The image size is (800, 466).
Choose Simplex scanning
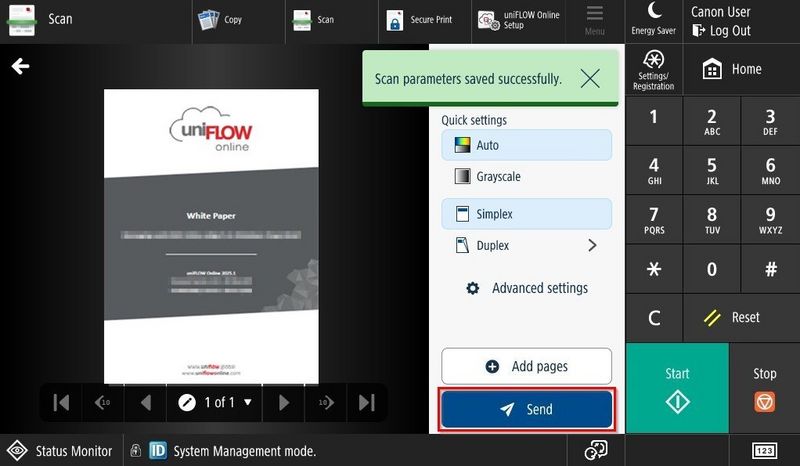coord(526,214)
